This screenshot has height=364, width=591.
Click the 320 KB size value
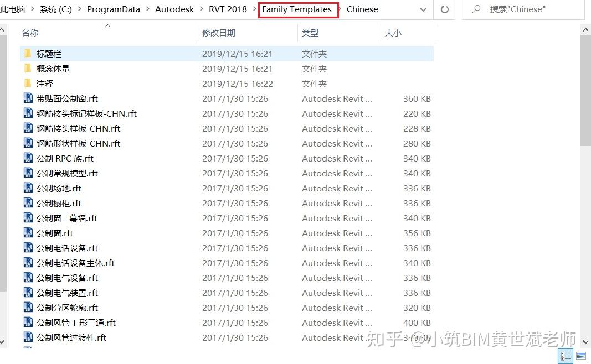coord(417,308)
